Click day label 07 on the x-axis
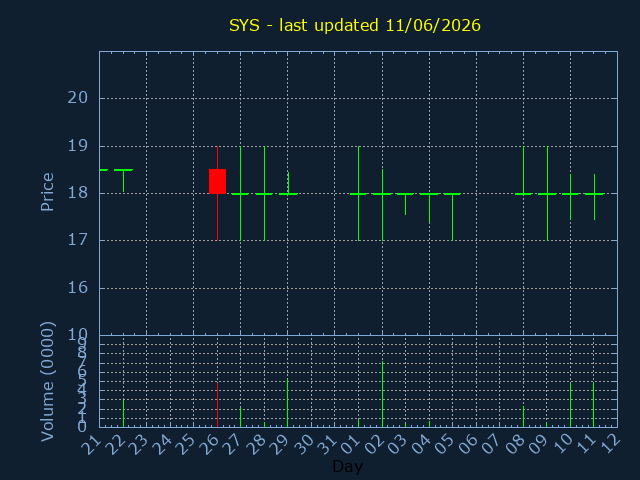 (x=492, y=444)
